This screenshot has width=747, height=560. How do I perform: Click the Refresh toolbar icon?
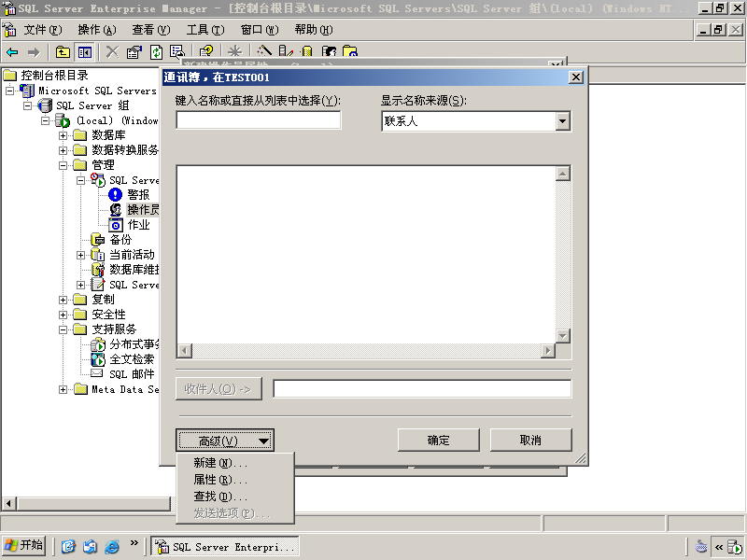click(156, 52)
